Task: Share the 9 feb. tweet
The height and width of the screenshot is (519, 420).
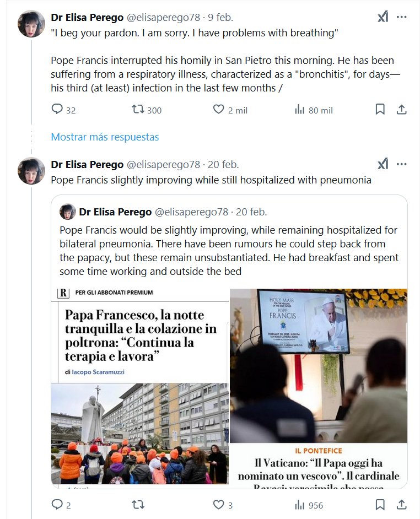Action: (x=402, y=110)
